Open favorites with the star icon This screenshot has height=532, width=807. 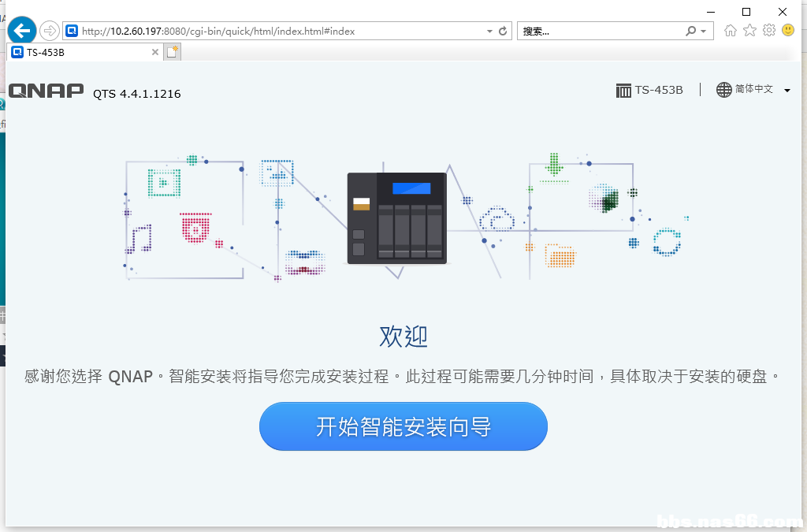coord(749,30)
